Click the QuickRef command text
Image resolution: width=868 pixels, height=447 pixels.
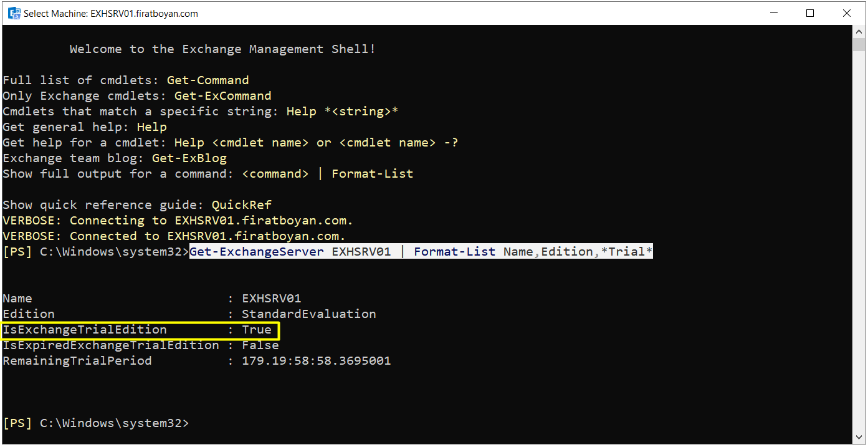tap(241, 205)
